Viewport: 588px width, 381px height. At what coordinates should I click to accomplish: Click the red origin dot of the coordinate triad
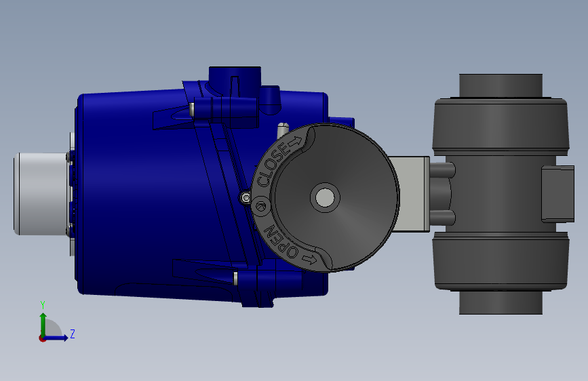coord(42,338)
